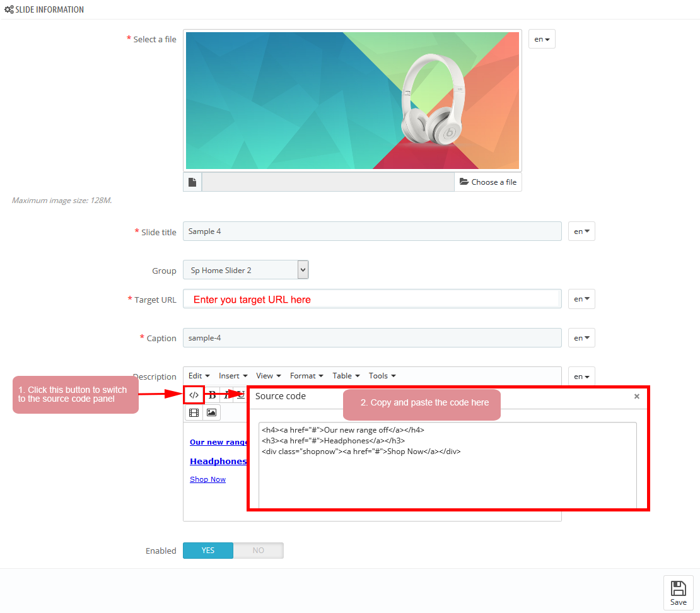Click the empty file path field

[328, 182]
